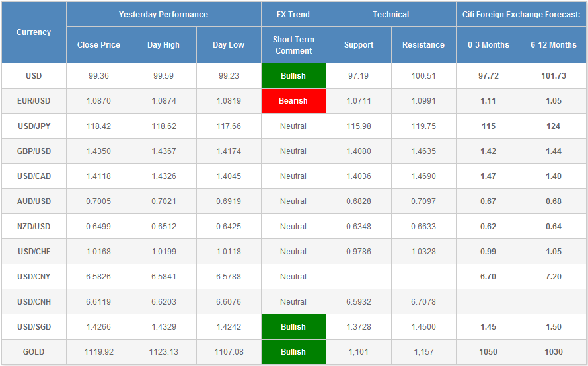Select the Technical group header

point(390,15)
